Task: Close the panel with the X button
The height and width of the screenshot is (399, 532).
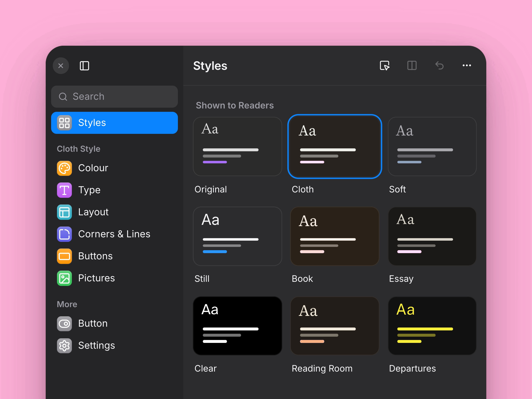Action: point(61,66)
